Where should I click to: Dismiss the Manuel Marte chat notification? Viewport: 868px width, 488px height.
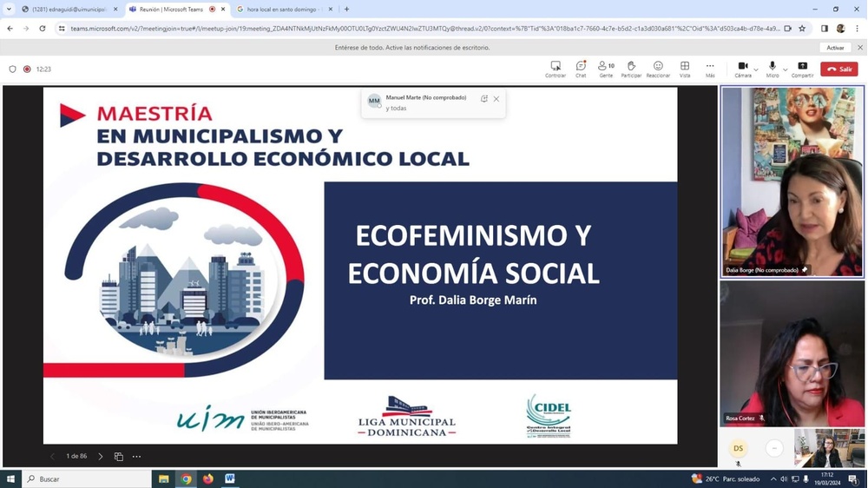[496, 99]
